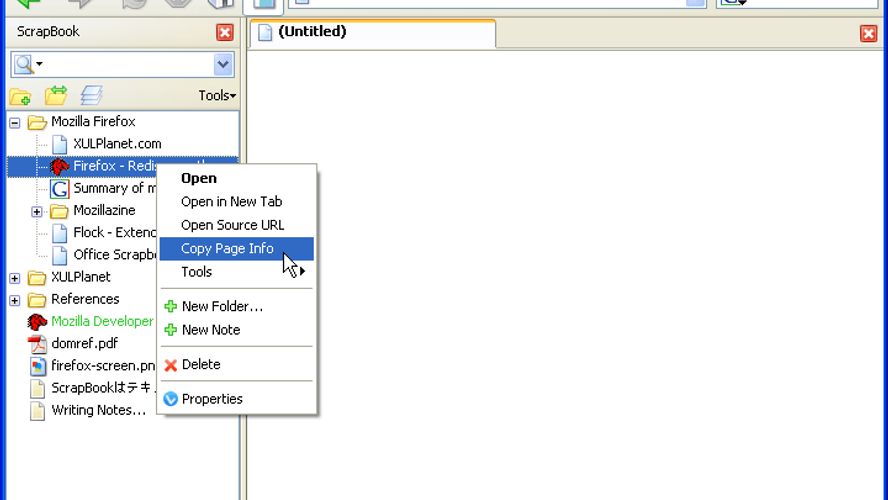Select the References folder label

[85, 299]
